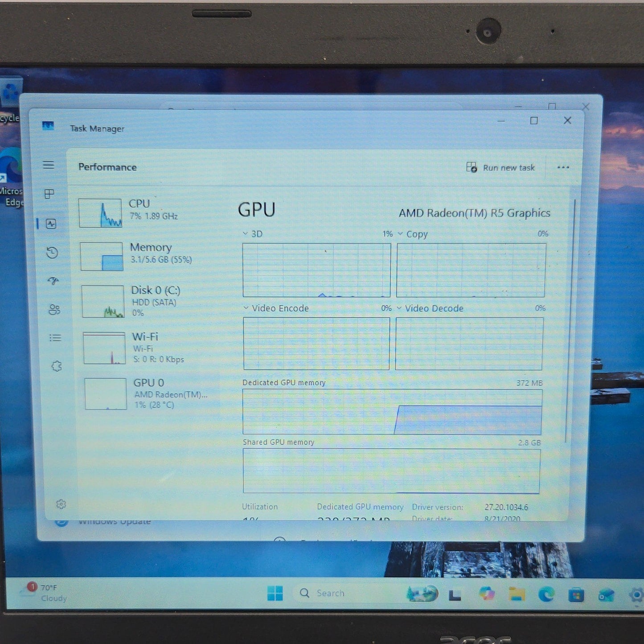Click the Shared GPU memory graph
644x644 pixels.
(x=391, y=471)
